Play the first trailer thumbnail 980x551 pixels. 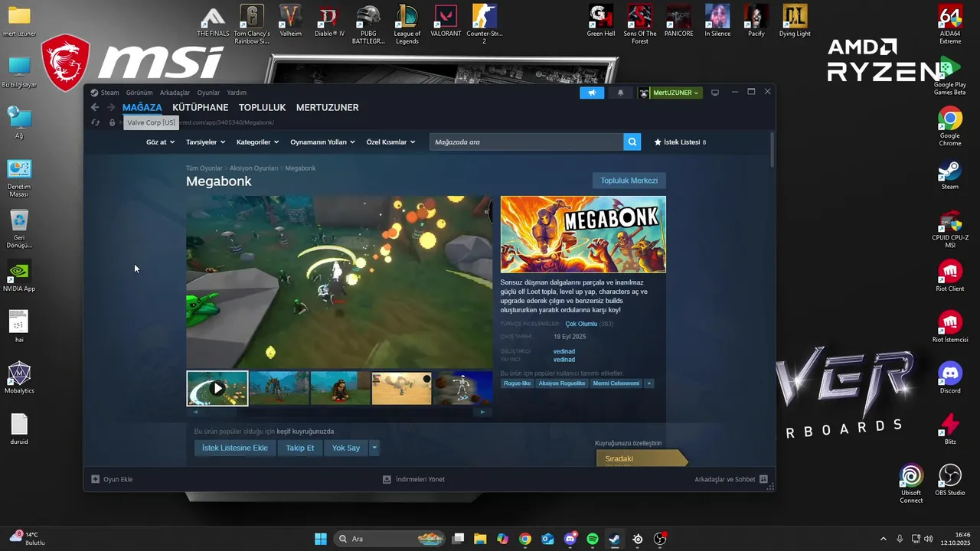pyautogui.click(x=217, y=388)
